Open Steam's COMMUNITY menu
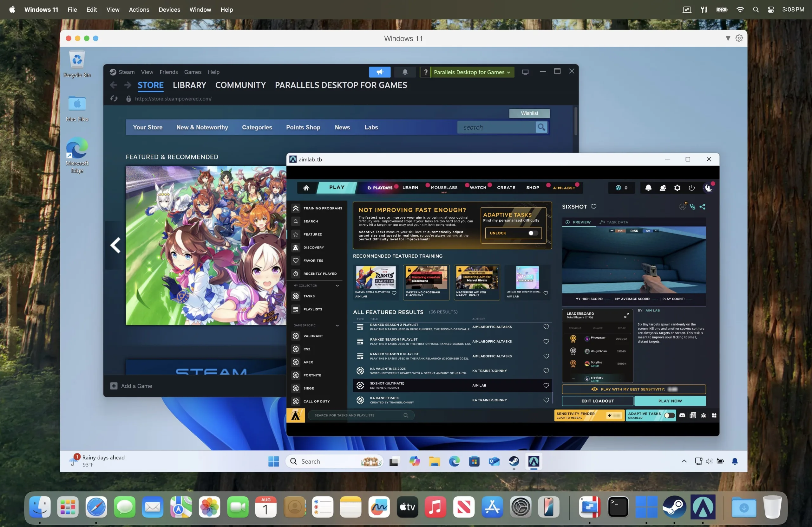The width and height of the screenshot is (812, 527). point(240,85)
